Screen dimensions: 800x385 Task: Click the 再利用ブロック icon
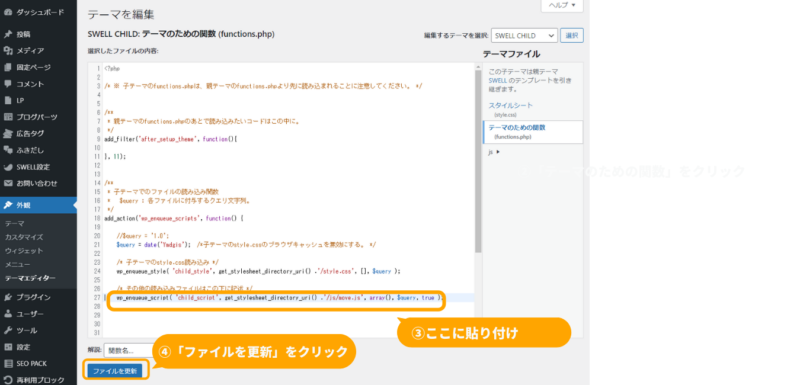pyautogui.click(x=8, y=380)
